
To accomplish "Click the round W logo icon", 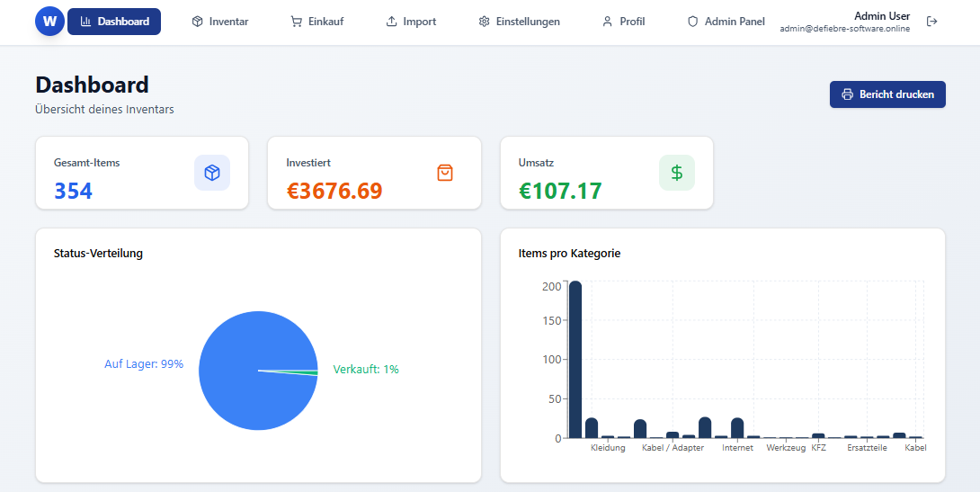I will [x=49, y=21].
